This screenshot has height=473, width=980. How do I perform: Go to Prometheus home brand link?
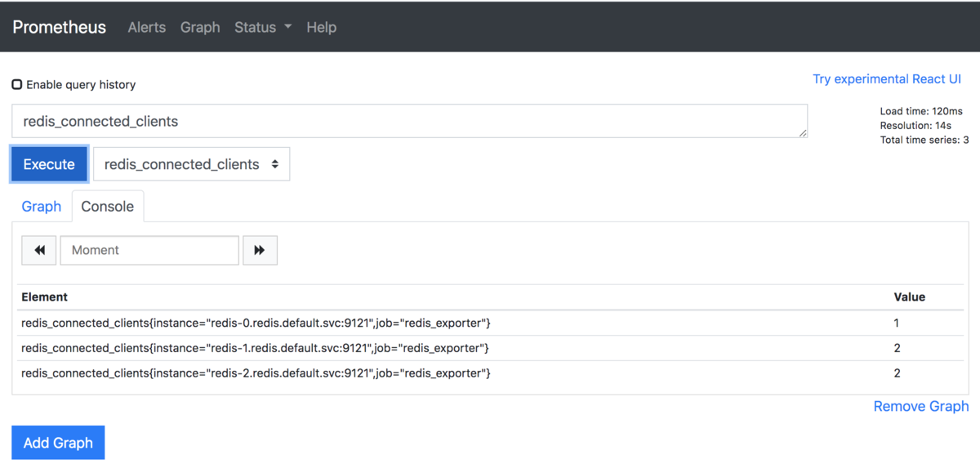[60, 27]
